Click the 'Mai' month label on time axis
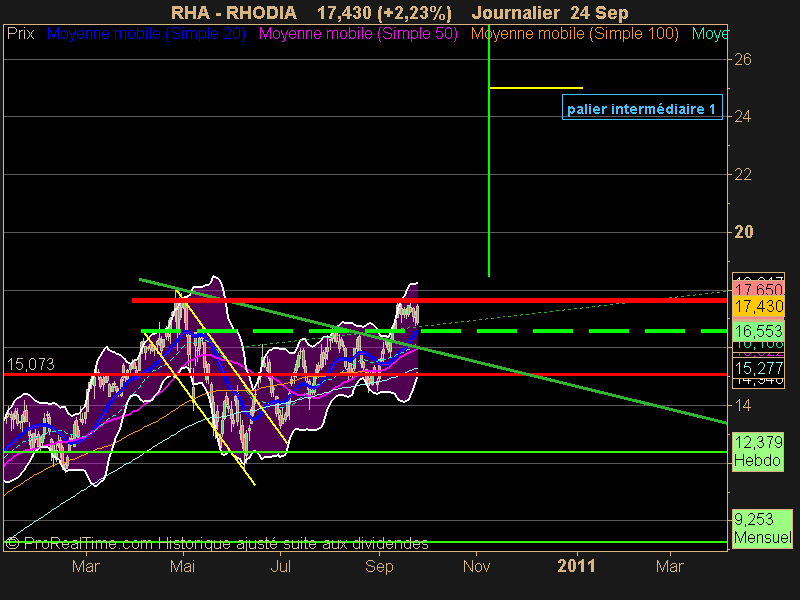The height and width of the screenshot is (600, 800). click(x=183, y=566)
